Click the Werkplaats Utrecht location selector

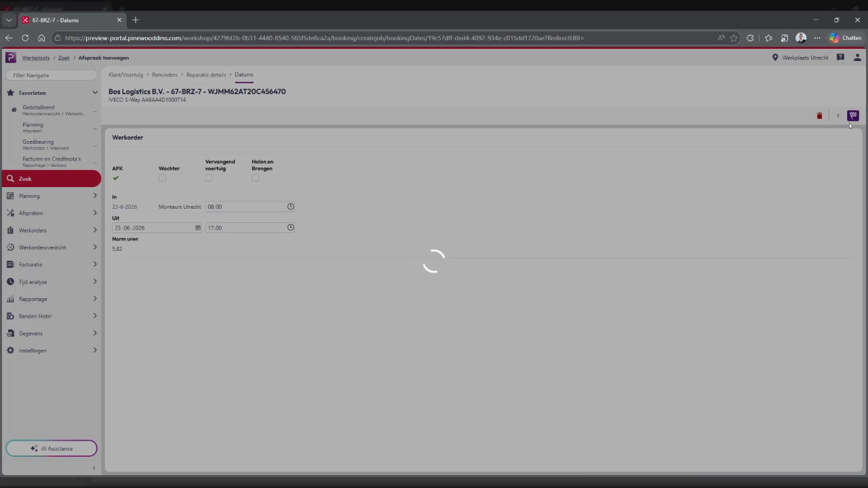click(800, 58)
